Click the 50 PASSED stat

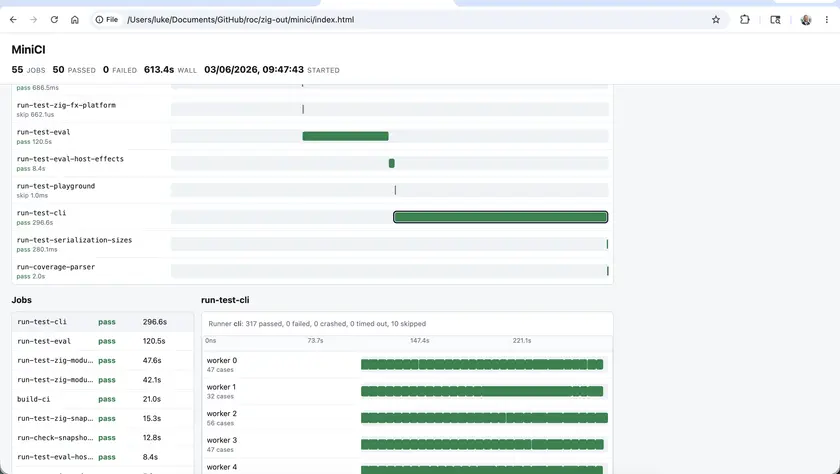pos(74,70)
